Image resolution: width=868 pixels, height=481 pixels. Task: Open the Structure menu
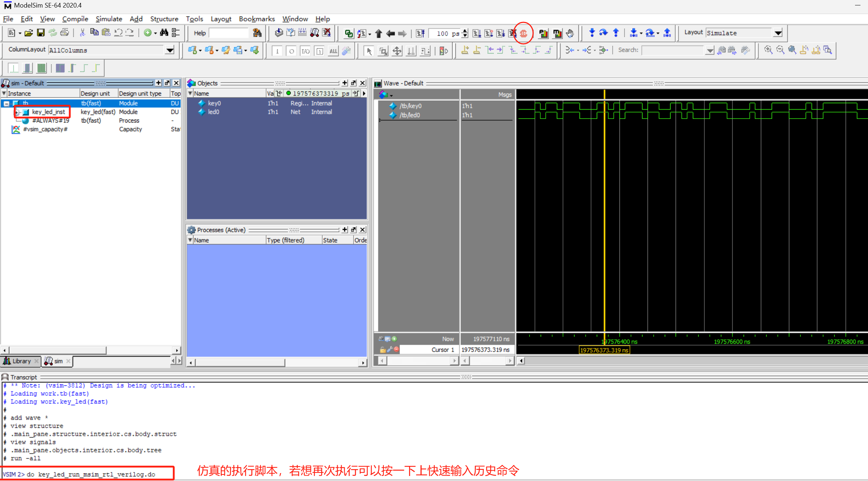[x=164, y=19]
